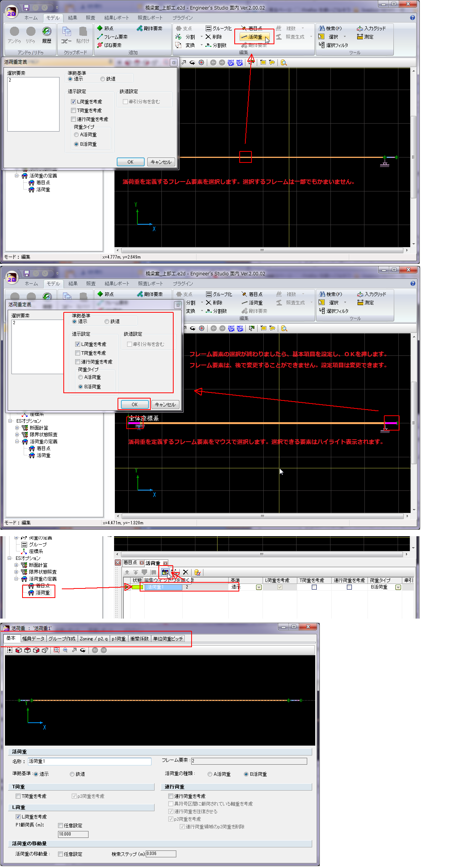
Task: Expand the 断面計算 node beside the bottom panel
Action: pyautogui.click(x=16, y=565)
